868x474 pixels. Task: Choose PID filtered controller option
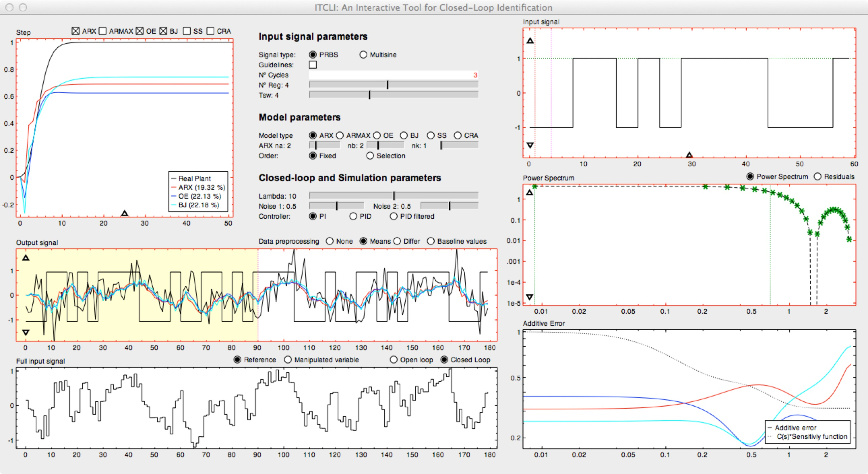pos(394,216)
